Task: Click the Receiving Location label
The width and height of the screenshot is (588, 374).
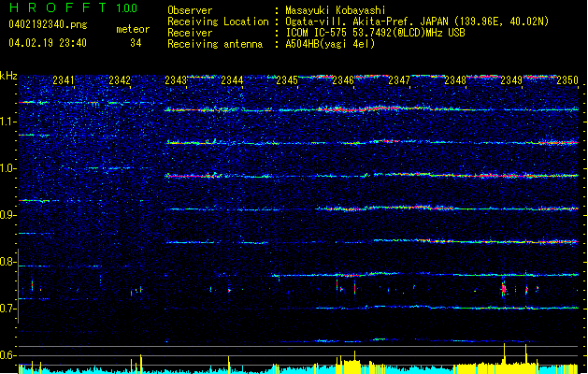Action: [x=218, y=22]
